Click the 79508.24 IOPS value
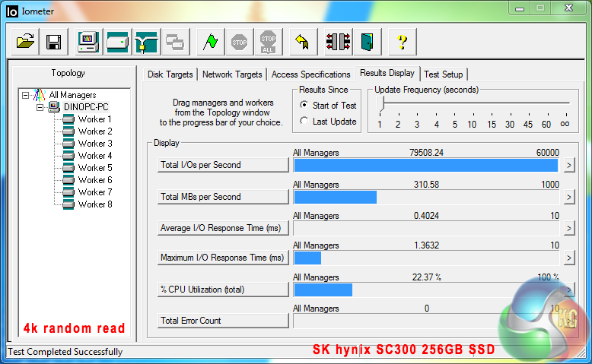Image resolution: width=592 pixels, height=364 pixels. 426,153
